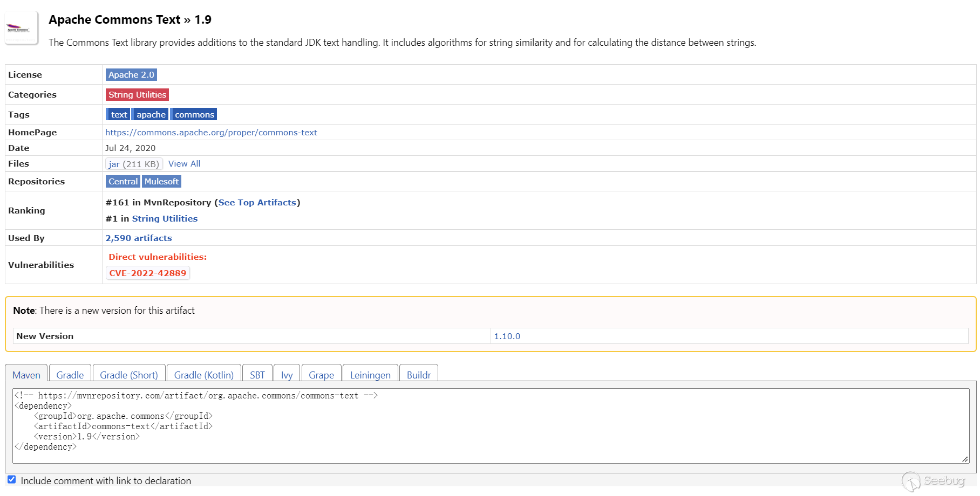
Task: Open new version 1.10.0 link
Action: 507,336
